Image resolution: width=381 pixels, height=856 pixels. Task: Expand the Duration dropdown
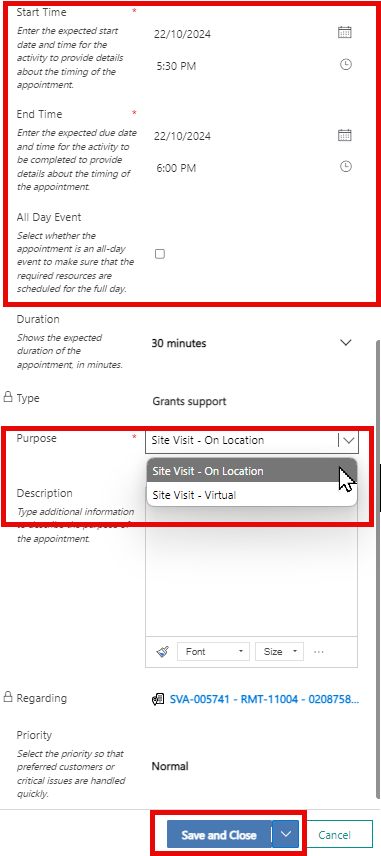[x=346, y=343]
